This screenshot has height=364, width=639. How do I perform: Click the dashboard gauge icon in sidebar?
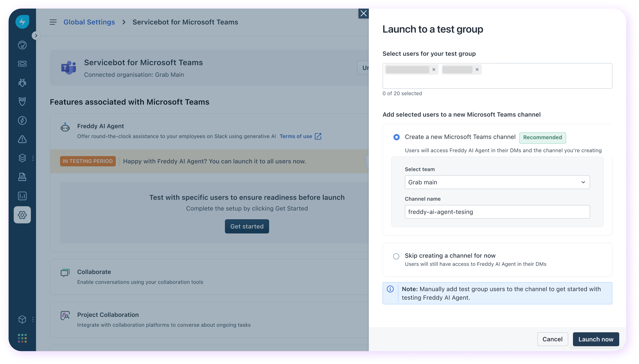pyautogui.click(x=22, y=45)
